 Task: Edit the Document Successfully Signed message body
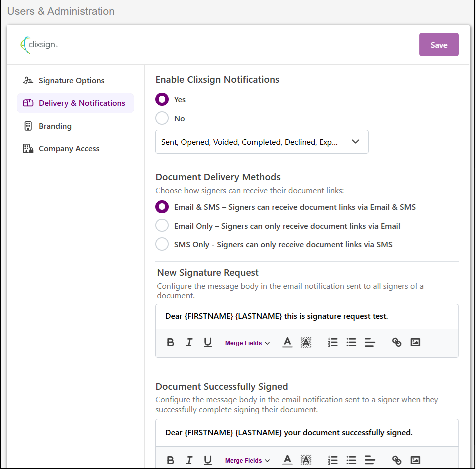click(x=307, y=433)
